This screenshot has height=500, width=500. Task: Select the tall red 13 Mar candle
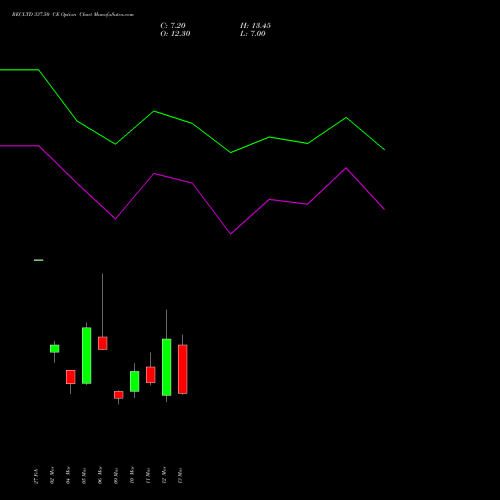[183, 369]
